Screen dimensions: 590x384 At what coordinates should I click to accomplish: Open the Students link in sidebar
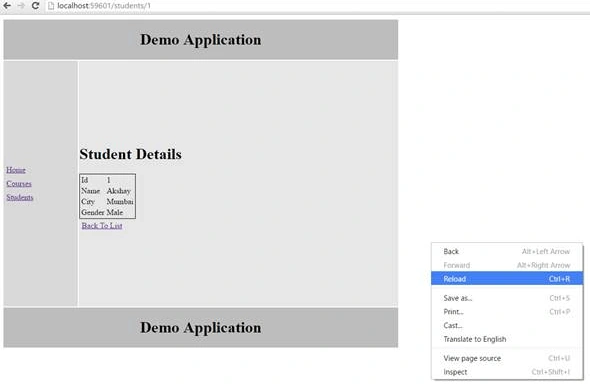coord(20,197)
